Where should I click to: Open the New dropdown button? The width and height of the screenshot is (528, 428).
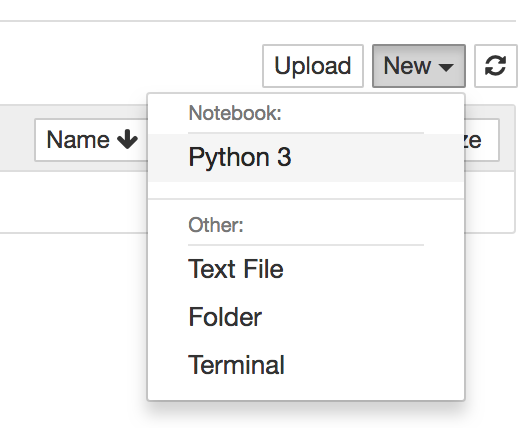pyautogui.click(x=419, y=66)
